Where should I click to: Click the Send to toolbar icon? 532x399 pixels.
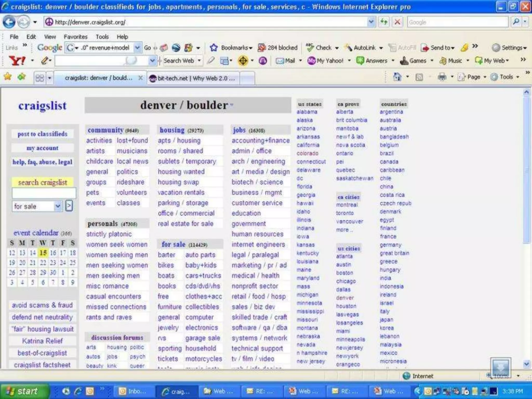point(425,48)
